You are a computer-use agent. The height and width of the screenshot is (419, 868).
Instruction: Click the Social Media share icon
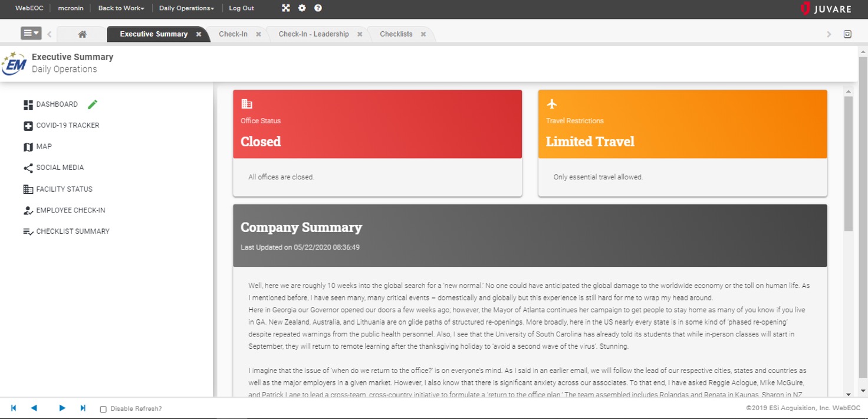pyautogui.click(x=28, y=168)
